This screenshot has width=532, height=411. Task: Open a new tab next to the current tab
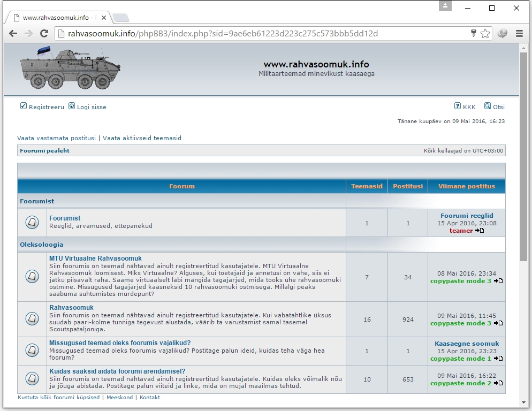tap(121, 18)
